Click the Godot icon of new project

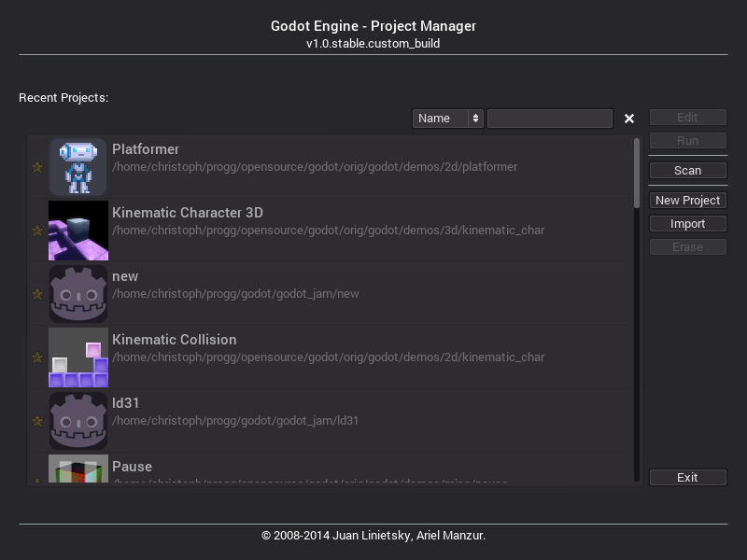pyautogui.click(x=78, y=294)
